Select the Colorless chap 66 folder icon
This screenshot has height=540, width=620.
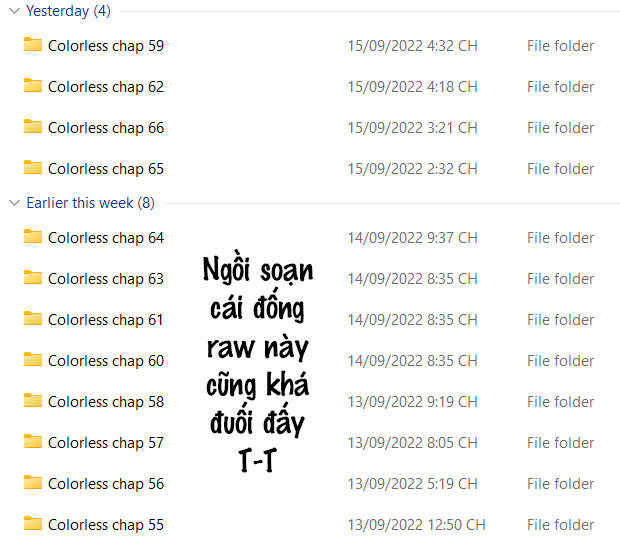[33, 127]
